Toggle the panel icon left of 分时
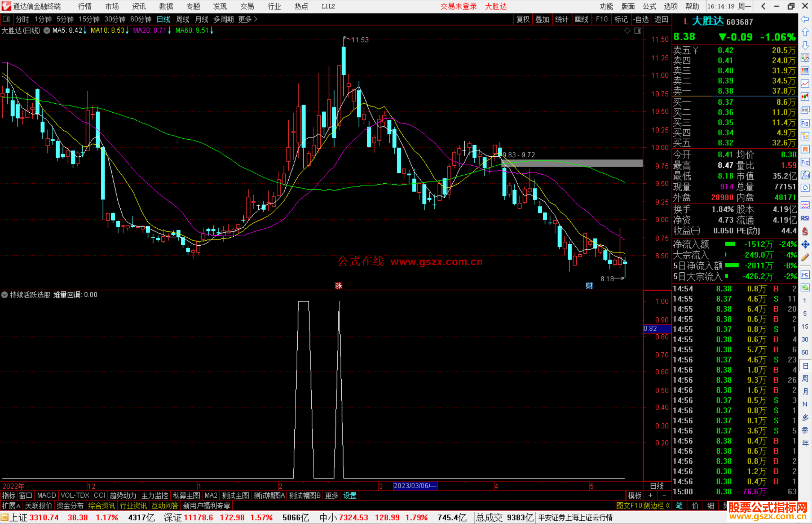 6,19
